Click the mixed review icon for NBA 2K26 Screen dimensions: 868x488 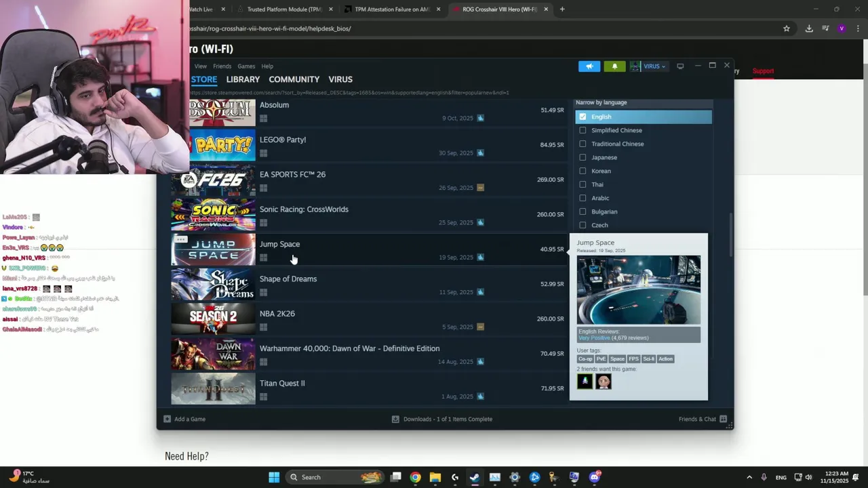pyautogui.click(x=480, y=327)
